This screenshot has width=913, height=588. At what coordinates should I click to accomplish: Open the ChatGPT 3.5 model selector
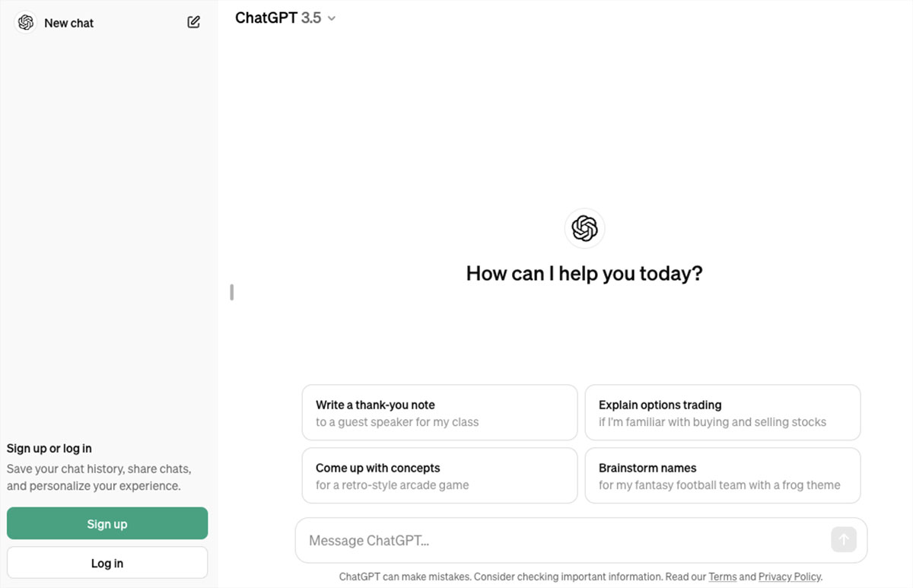(285, 17)
